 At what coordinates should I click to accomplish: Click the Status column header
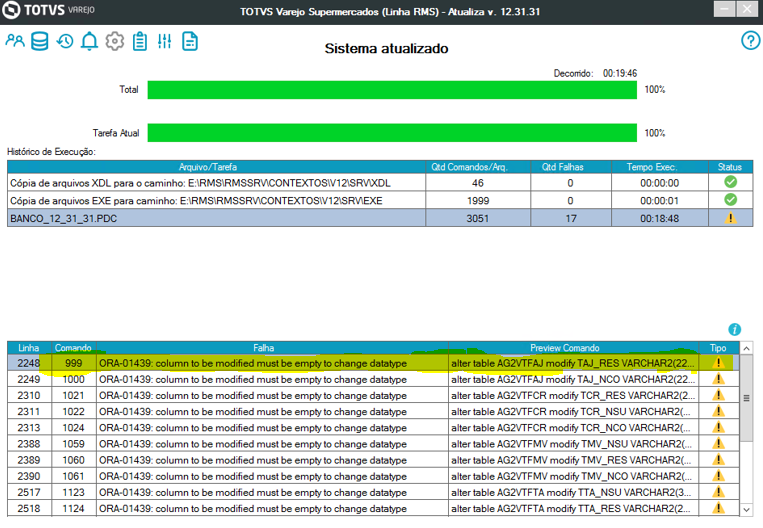click(x=730, y=167)
